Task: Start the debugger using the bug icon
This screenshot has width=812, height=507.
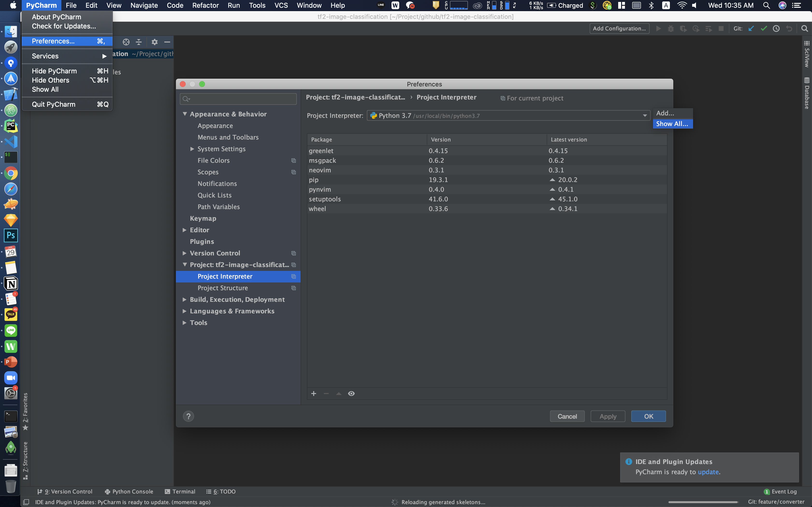Action: point(671,28)
